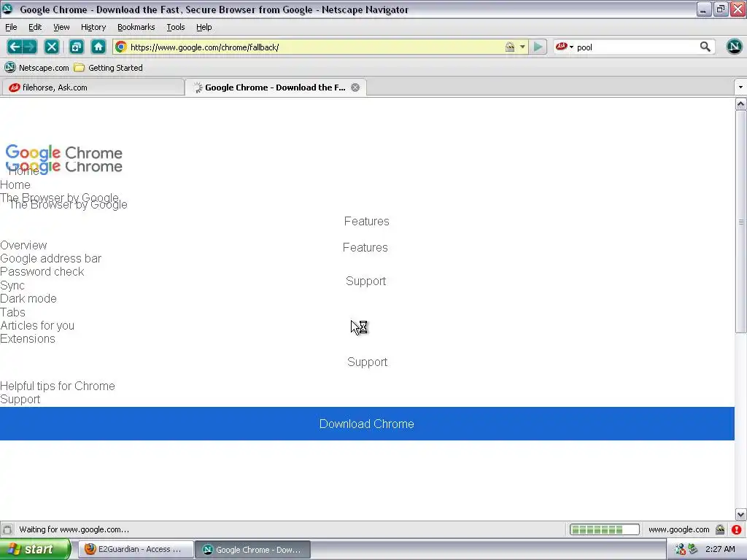
Task: Go back with the left arrow button
Action: [15, 47]
